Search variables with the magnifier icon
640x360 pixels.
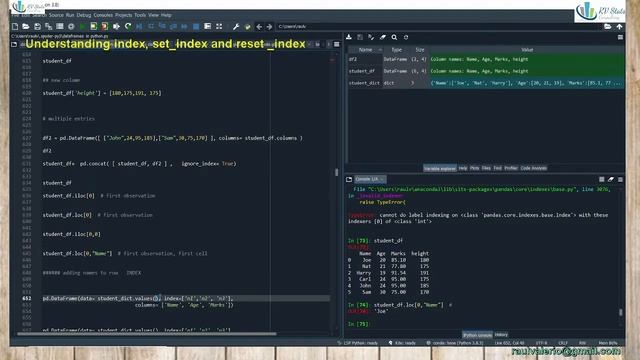click(x=394, y=37)
